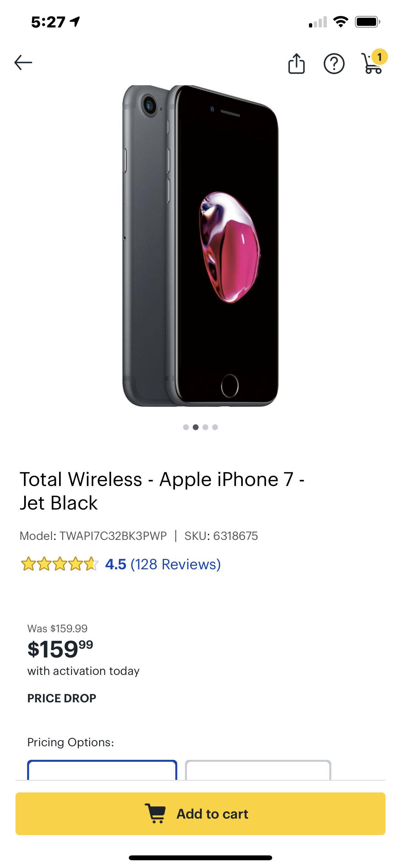This screenshot has height=868, width=401.
Task: Open the shopping cart with 1 item
Action: click(x=372, y=64)
